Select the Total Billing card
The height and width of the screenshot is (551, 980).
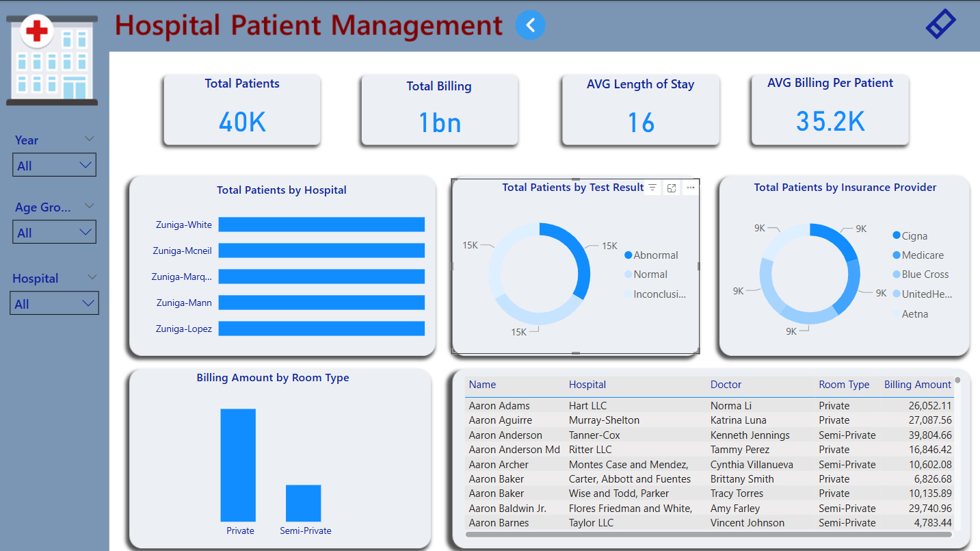coord(439,110)
